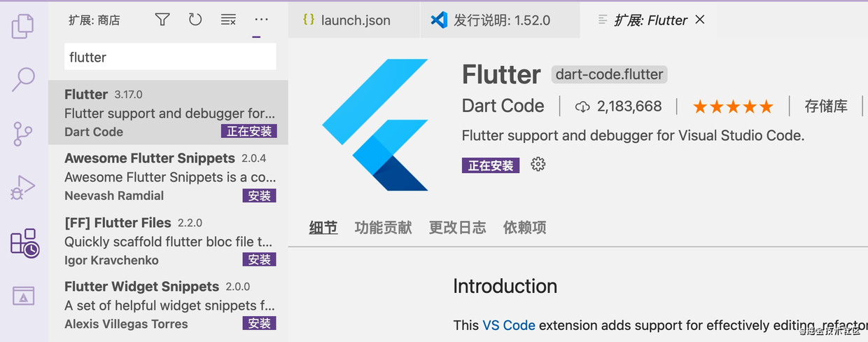Open the Dart Code publisher link

tap(503, 106)
